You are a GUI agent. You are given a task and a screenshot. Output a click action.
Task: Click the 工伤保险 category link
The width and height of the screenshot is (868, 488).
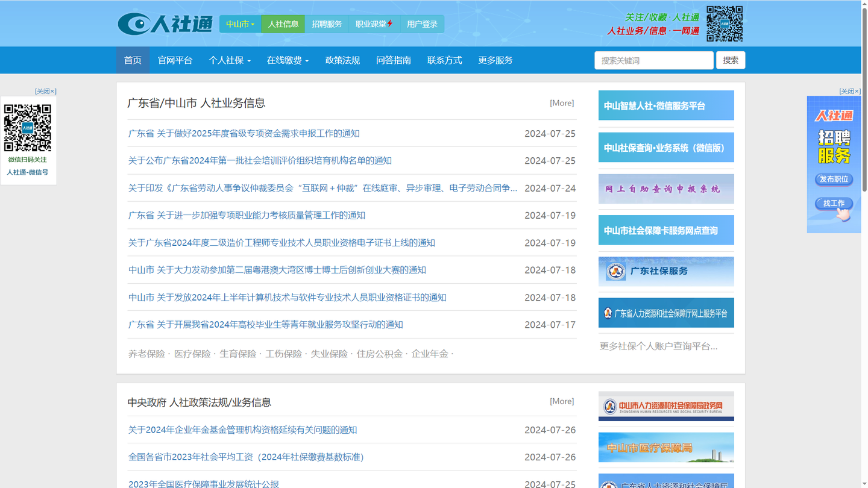[283, 354]
